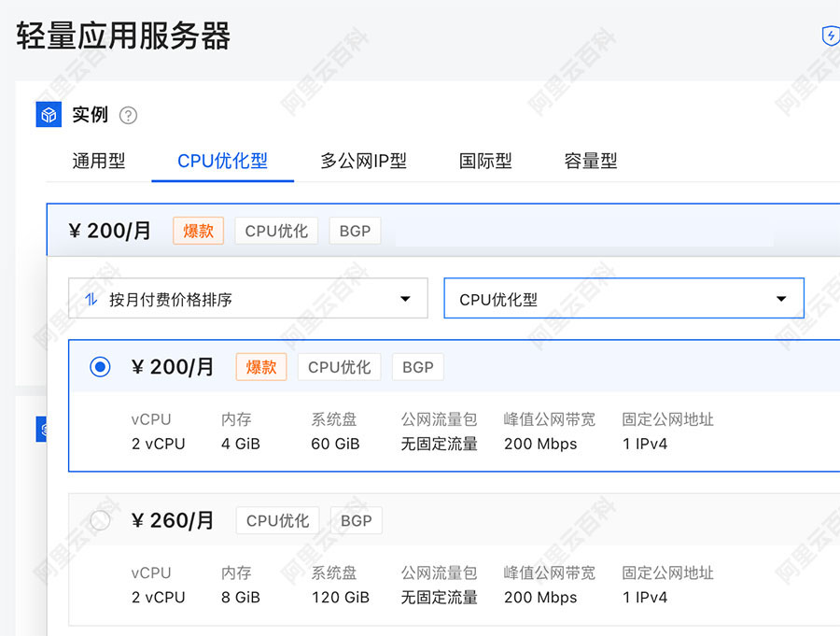The height and width of the screenshot is (636, 840).
Task: Click the blue cube icon beside 实例
Action: click(49, 113)
